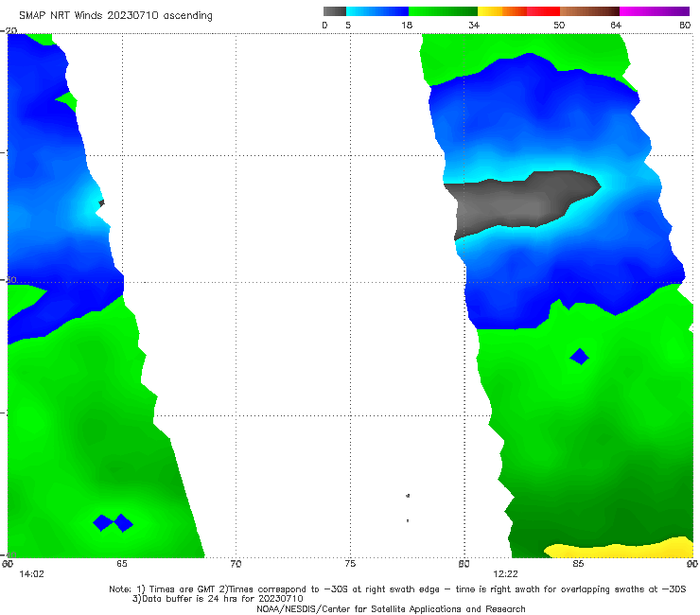
Task: Click the longitude axis label "90"
Action: pyautogui.click(x=692, y=564)
